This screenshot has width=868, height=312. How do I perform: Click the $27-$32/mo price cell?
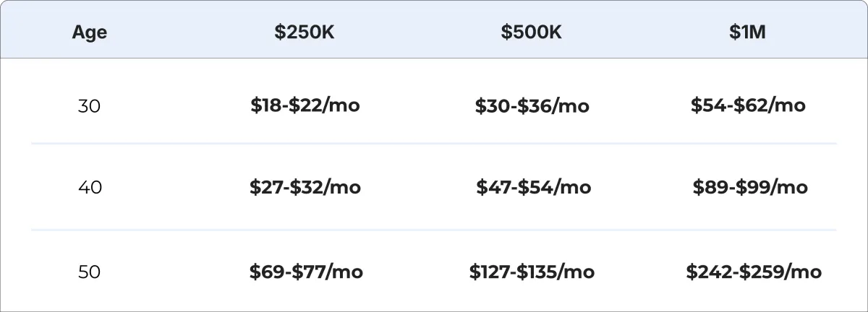coord(305,188)
